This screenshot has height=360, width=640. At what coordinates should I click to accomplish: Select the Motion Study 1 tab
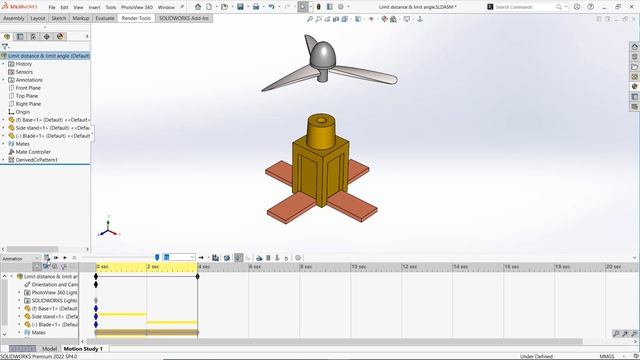(83, 349)
